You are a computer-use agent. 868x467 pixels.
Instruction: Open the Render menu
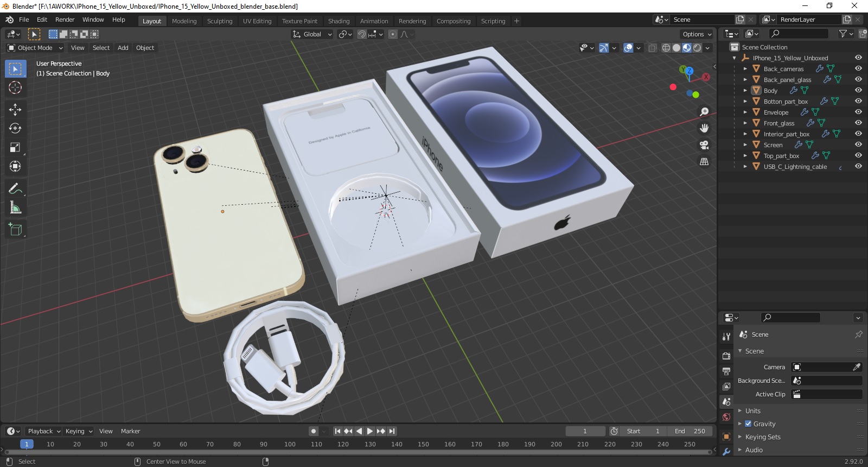tap(65, 20)
